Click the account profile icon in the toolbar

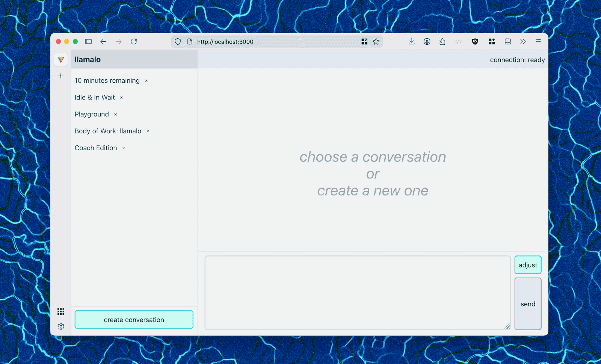coord(427,42)
